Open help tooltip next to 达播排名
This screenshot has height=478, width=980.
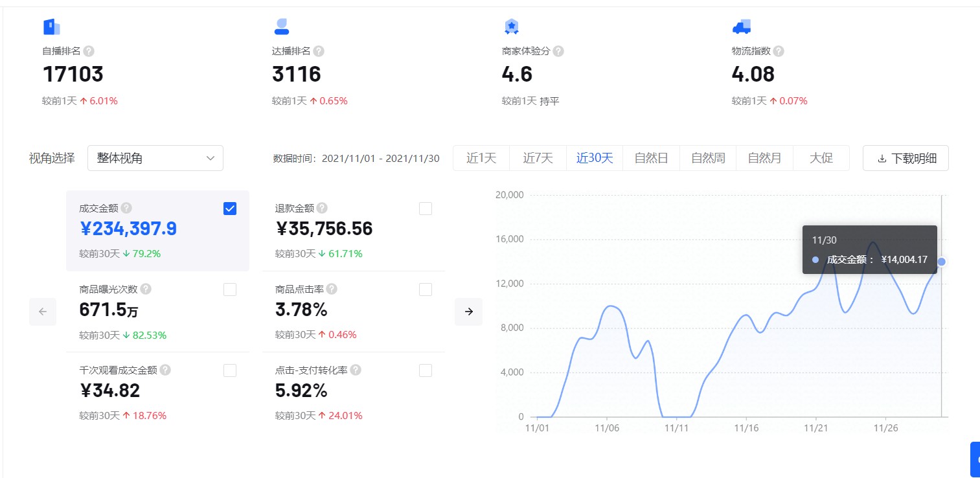tap(319, 51)
